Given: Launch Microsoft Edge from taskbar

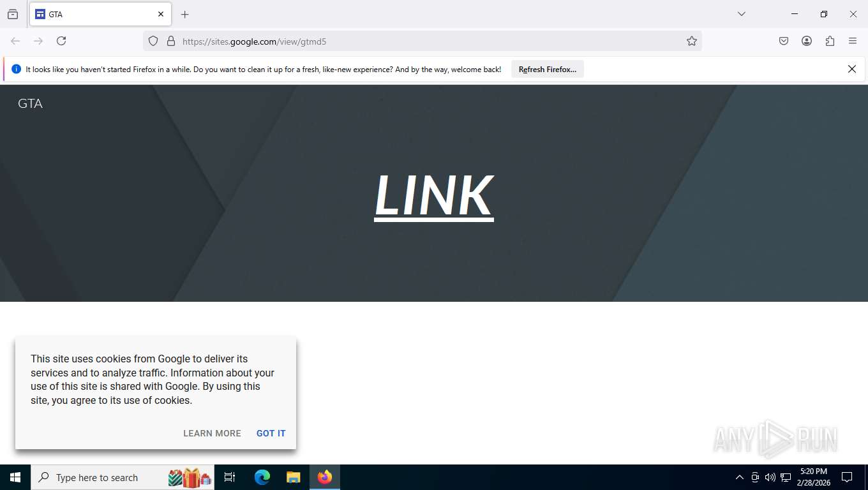Looking at the screenshot, I should pos(262,477).
